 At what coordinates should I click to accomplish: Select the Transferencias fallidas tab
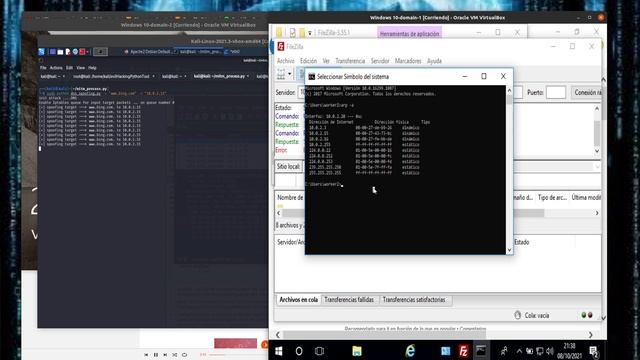click(x=349, y=300)
